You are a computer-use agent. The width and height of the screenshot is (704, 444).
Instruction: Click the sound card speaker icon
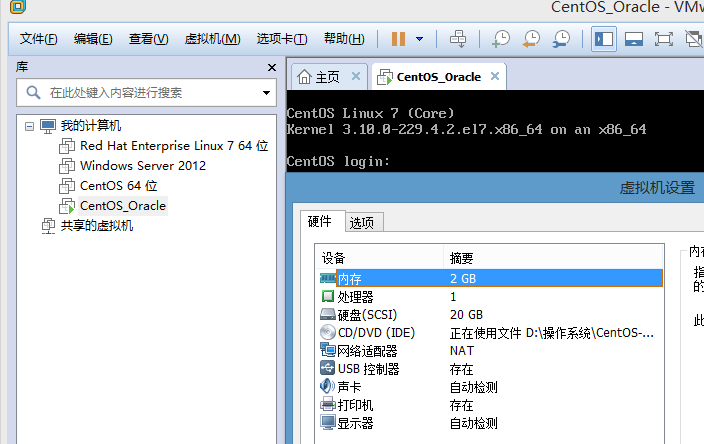point(327,386)
